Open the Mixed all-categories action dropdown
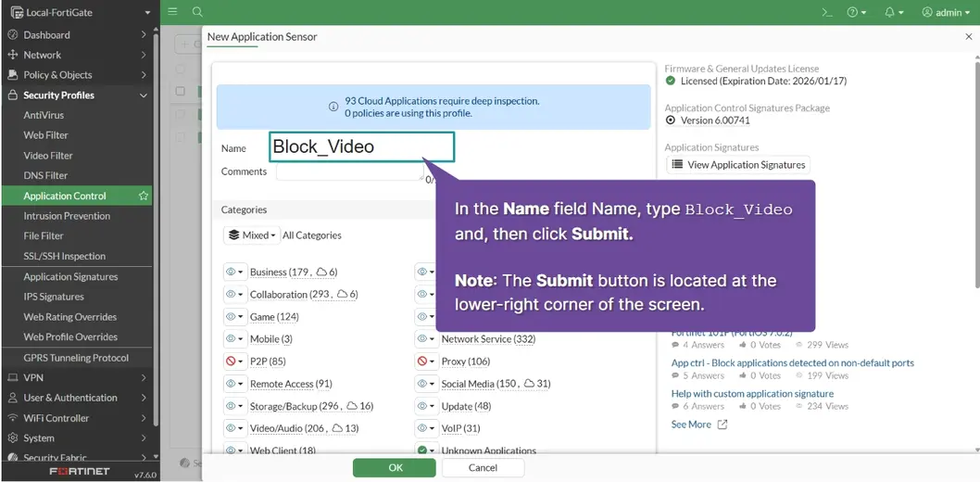Viewport: 980px width, 482px height. coord(252,235)
